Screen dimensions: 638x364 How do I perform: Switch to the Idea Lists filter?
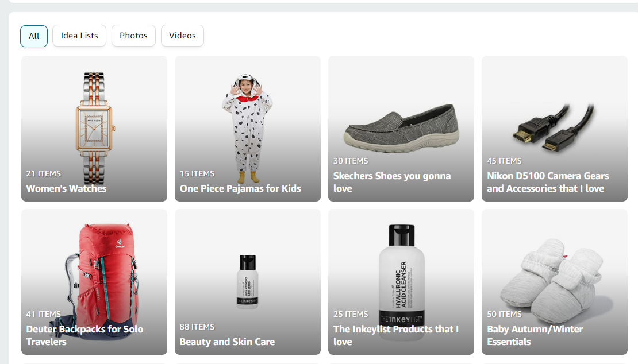[x=79, y=36]
